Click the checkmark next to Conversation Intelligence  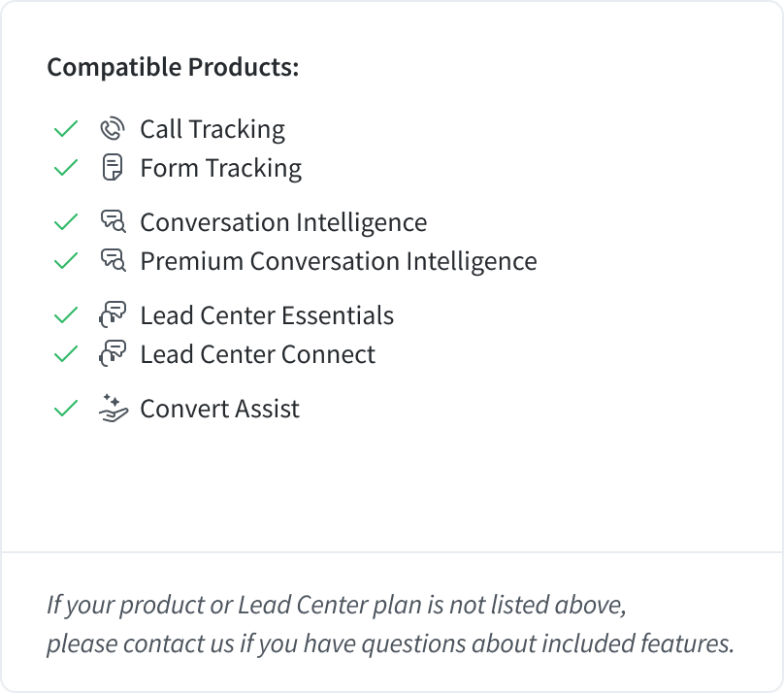66,221
